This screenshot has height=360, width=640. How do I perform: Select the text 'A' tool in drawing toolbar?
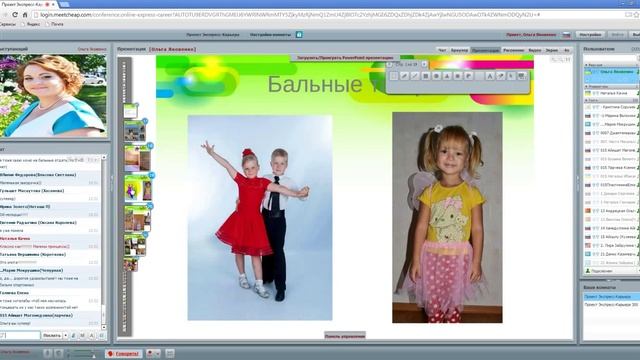pos(490,76)
